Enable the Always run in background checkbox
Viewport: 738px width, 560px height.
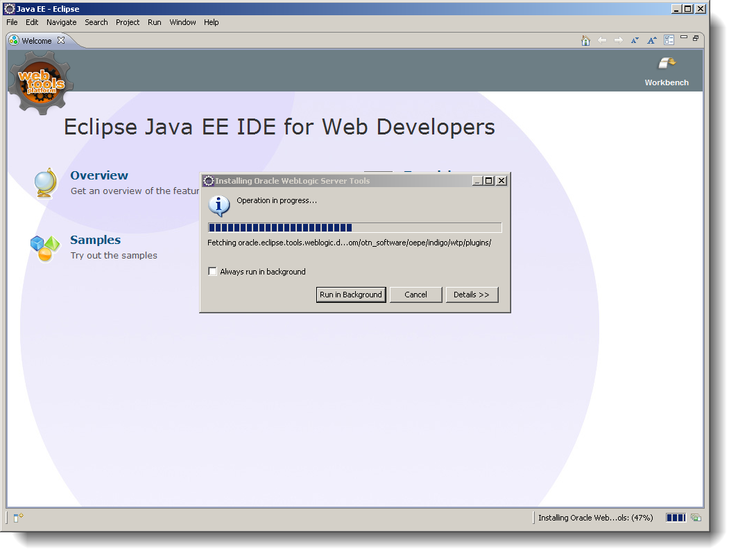(212, 271)
